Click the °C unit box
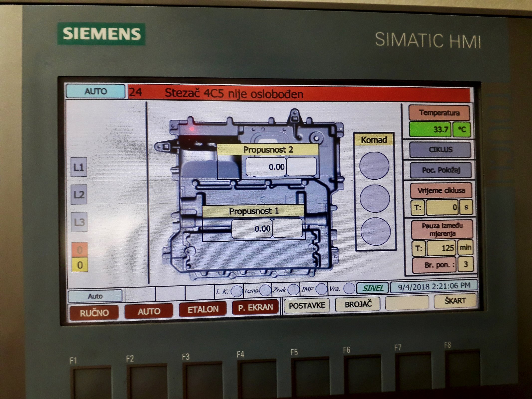Screen dimensions: 532x399 point(462,129)
